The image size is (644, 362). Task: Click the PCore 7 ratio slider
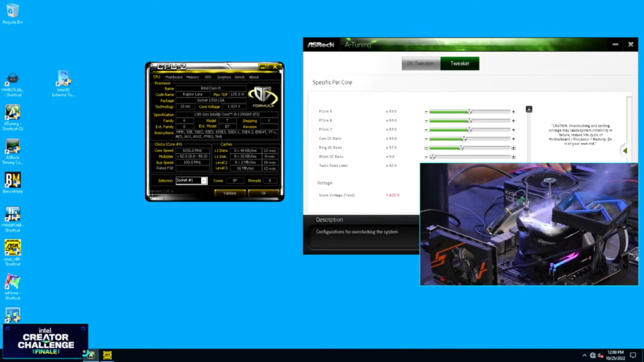pos(470,130)
